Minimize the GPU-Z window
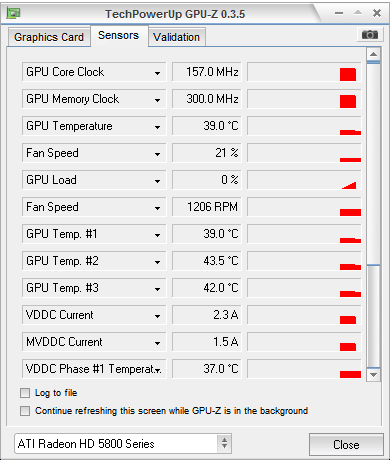The image size is (390, 460). point(339,13)
